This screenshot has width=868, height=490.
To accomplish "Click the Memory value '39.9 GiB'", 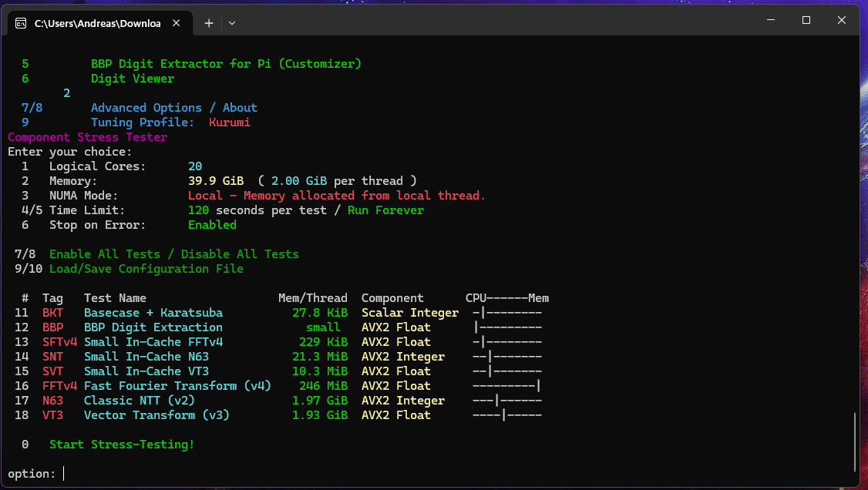I will [x=216, y=181].
